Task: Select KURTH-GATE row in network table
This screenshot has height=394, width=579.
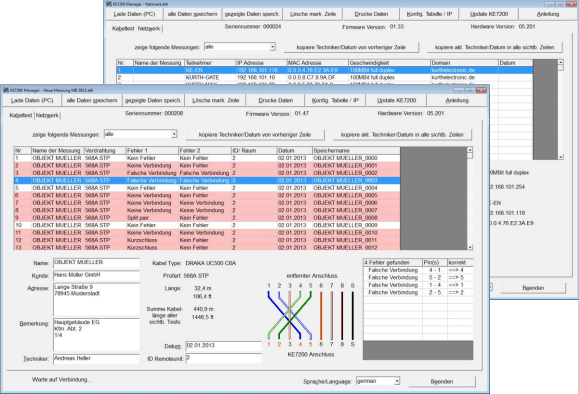Action: (325, 78)
